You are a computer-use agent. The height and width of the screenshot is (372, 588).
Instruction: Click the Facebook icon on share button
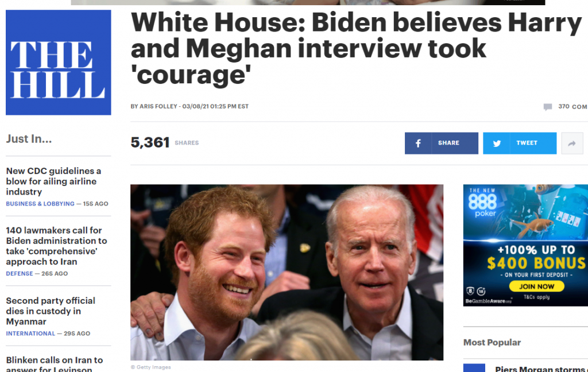[418, 144]
